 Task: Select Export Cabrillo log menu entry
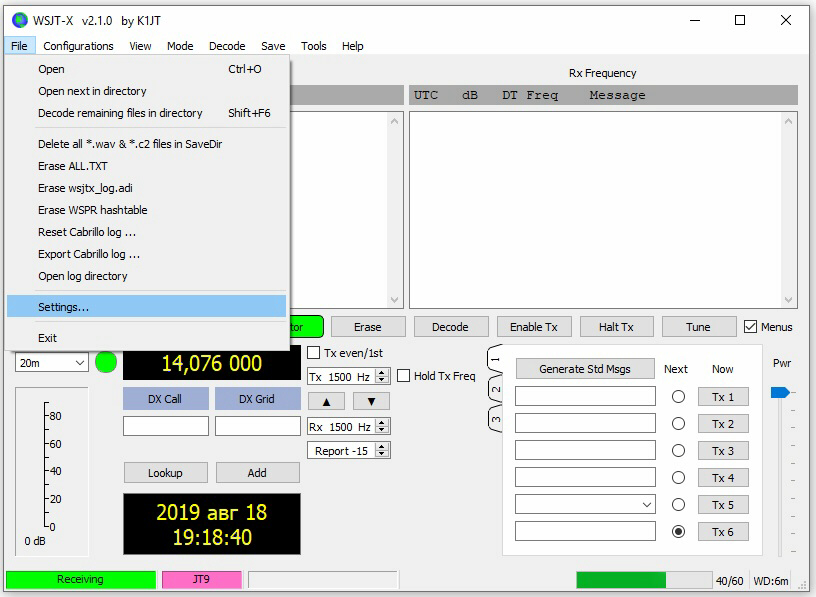click(146, 254)
